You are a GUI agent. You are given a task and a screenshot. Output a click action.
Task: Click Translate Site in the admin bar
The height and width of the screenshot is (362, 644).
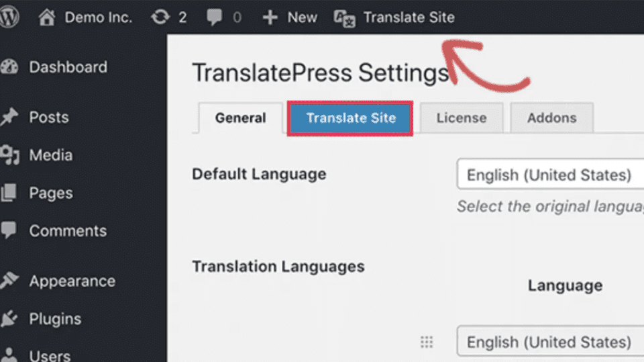(x=409, y=17)
